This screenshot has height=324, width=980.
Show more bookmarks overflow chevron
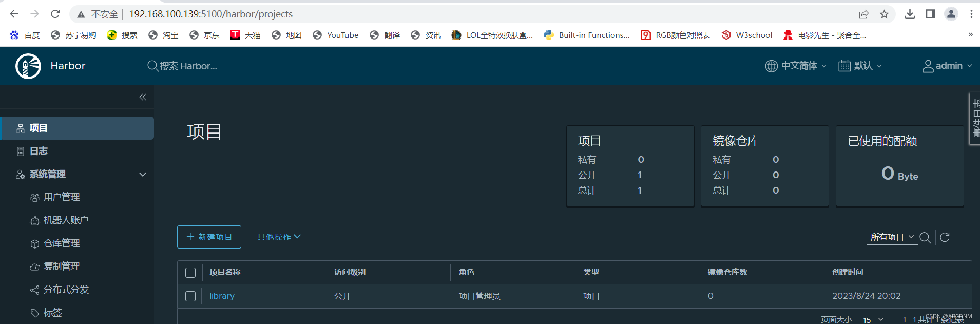tap(970, 35)
